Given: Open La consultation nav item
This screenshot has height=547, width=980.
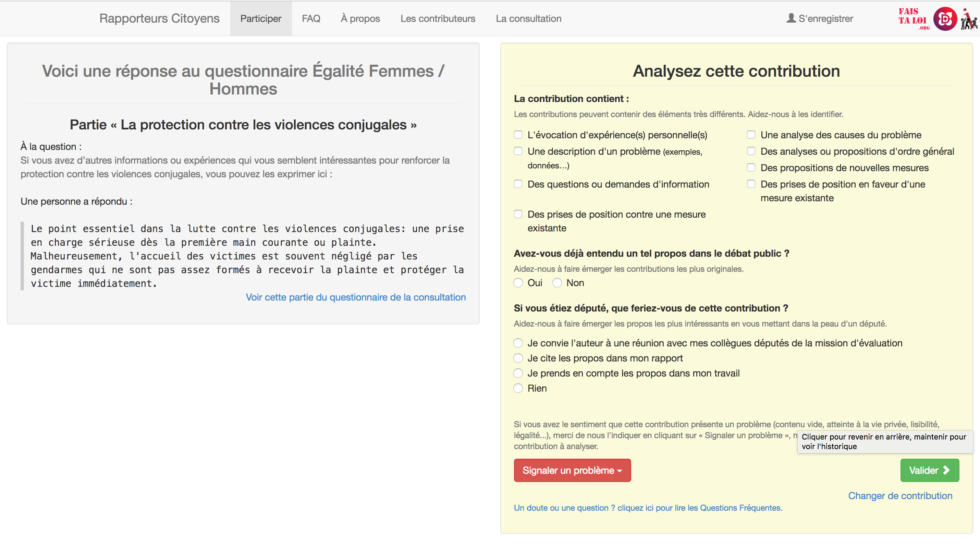Looking at the screenshot, I should pyautogui.click(x=528, y=18).
